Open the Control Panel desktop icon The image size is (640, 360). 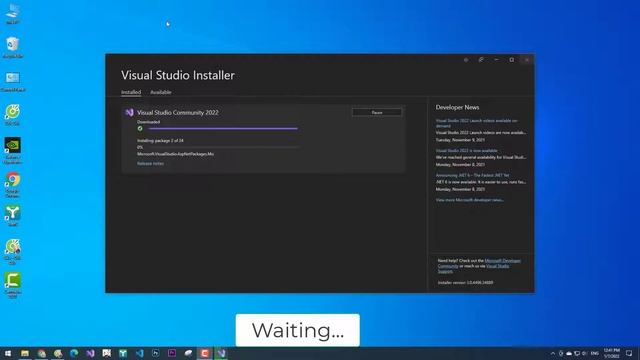click(13, 81)
